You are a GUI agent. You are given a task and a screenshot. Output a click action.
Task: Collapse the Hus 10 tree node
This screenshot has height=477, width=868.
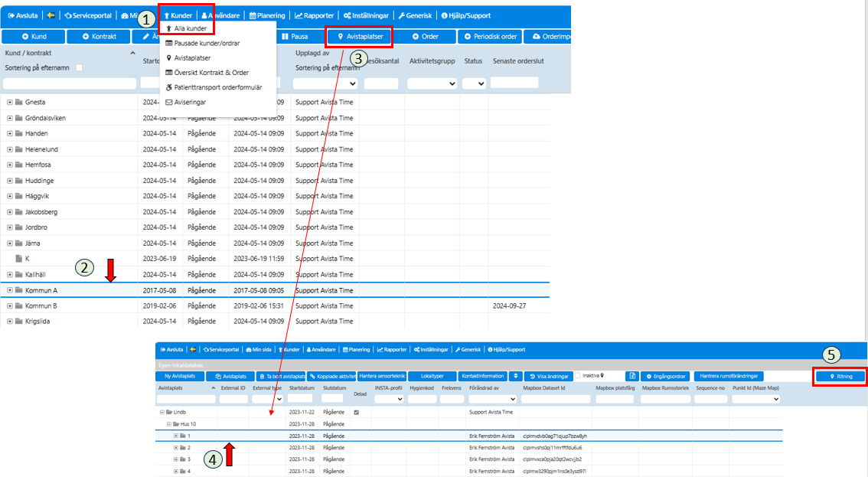169,424
